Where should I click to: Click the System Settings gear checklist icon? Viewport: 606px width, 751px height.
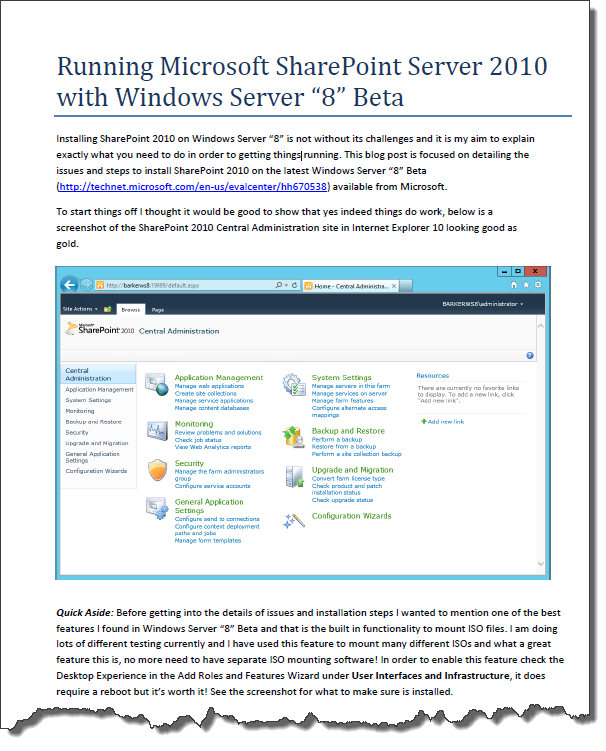coord(294,385)
